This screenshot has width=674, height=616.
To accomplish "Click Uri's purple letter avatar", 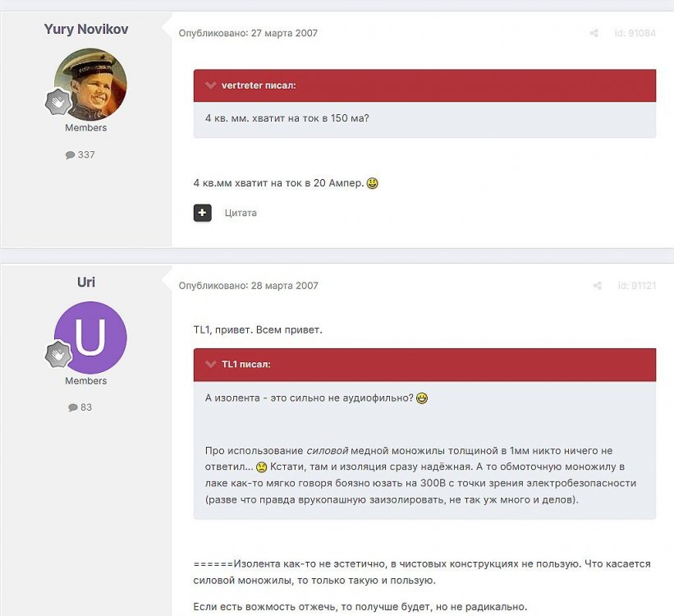I will (x=90, y=338).
